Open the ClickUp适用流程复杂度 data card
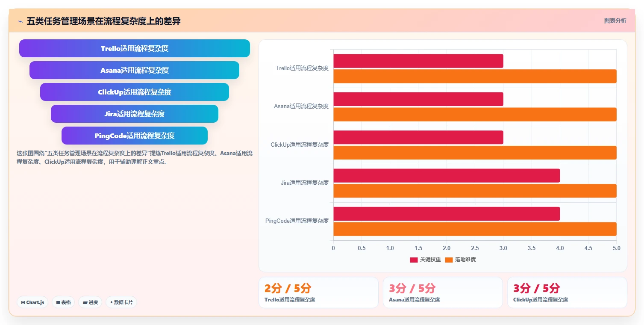 (x=567, y=292)
